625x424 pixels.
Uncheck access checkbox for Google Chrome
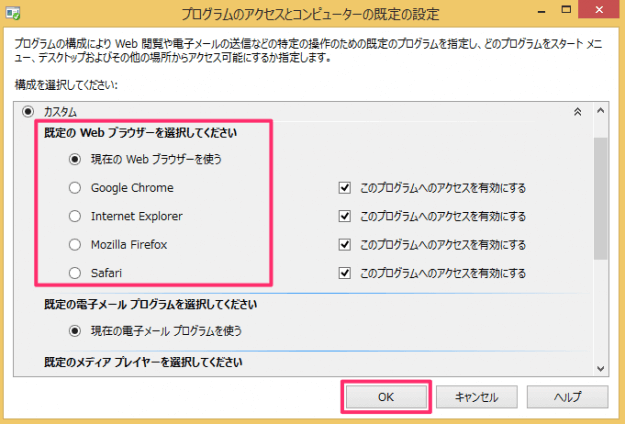tap(345, 188)
